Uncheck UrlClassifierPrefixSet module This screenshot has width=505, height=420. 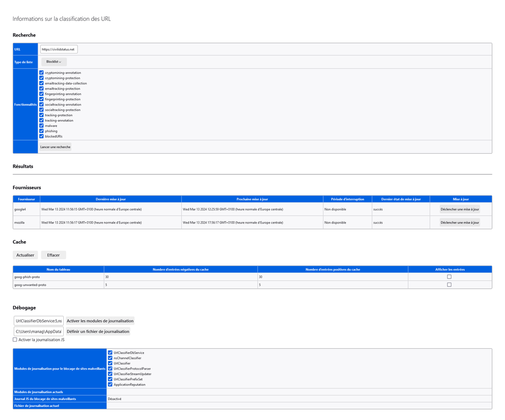[x=110, y=379]
